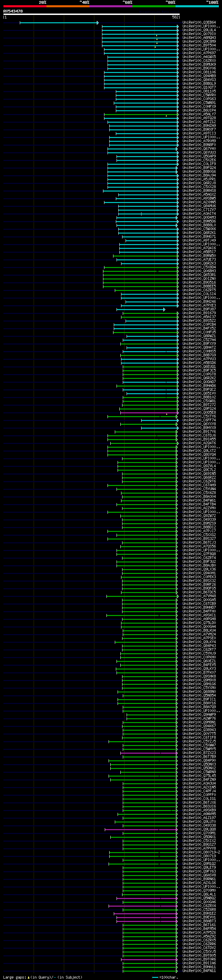The height and width of the screenshot is (980, 222).
Task: Select hit UniRef100_Q653R1
Action: click(199, 275)
